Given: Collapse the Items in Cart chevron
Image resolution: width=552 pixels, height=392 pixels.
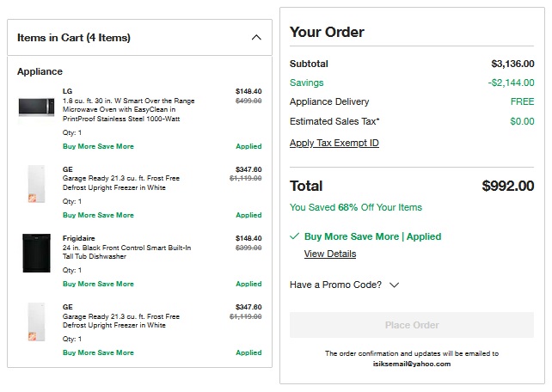Looking at the screenshot, I should tap(255, 38).
